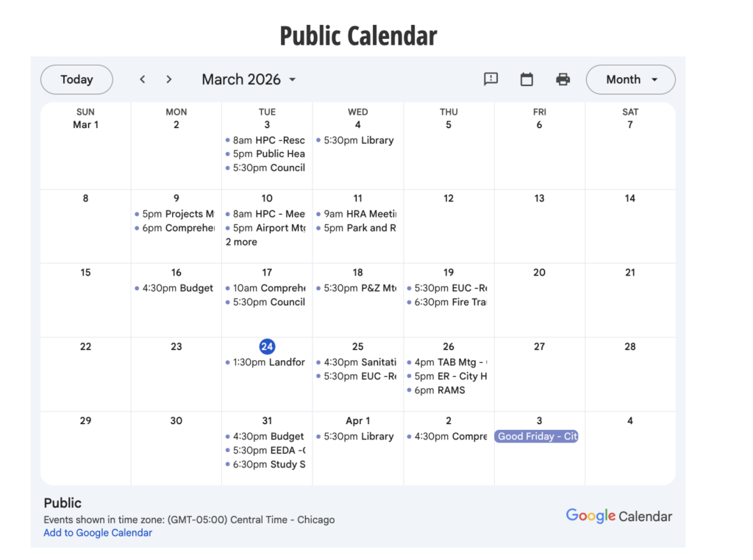Image resolution: width=753 pixels, height=560 pixels.
Task: Select the highlighted date 24
Action: tap(267, 346)
